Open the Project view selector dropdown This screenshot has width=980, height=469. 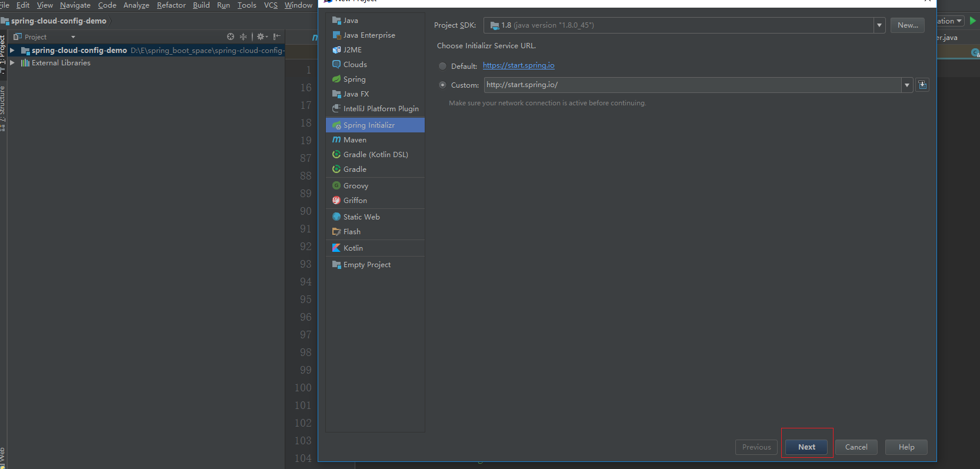click(73, 37)
